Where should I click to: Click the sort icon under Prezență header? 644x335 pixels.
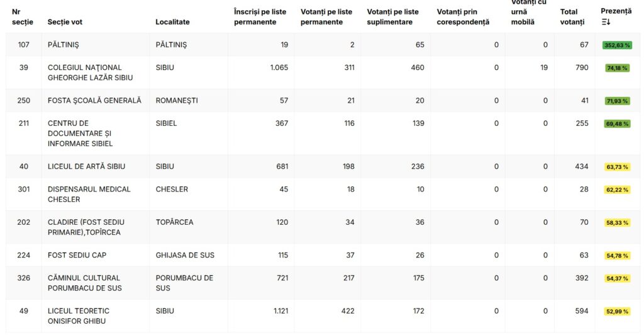pyautogui.click(x=606, y=22)
